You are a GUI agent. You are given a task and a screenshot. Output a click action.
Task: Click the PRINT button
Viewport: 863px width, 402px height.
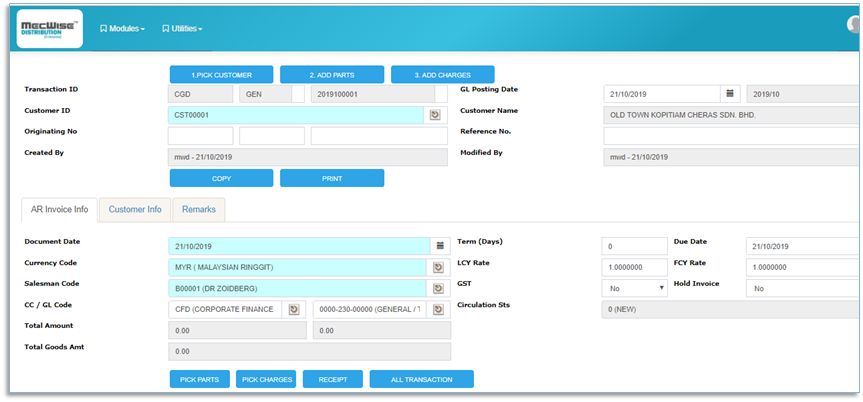(x=332, y=178)
